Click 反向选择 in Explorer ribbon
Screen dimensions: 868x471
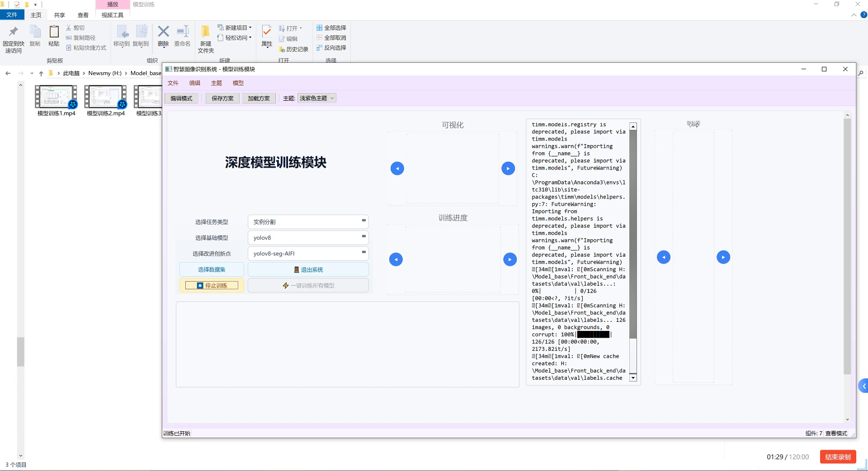click(x=331, y=47)
